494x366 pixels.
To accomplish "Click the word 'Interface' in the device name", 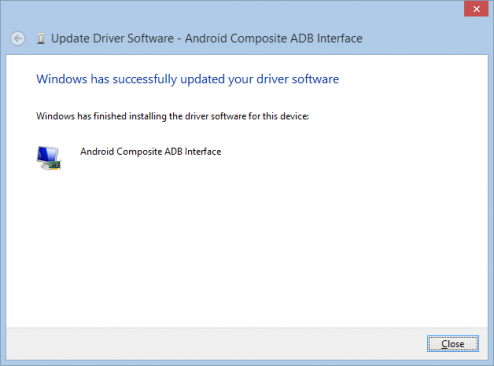I will point(203,152).
